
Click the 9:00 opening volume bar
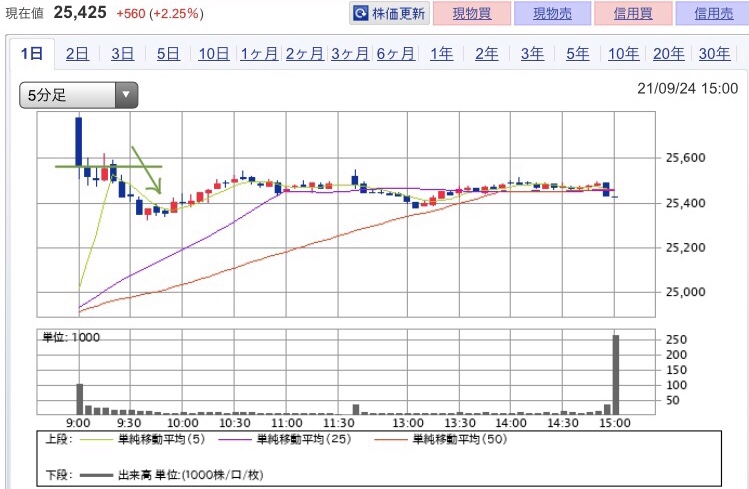pyautogui.click(x=80, y=399)
